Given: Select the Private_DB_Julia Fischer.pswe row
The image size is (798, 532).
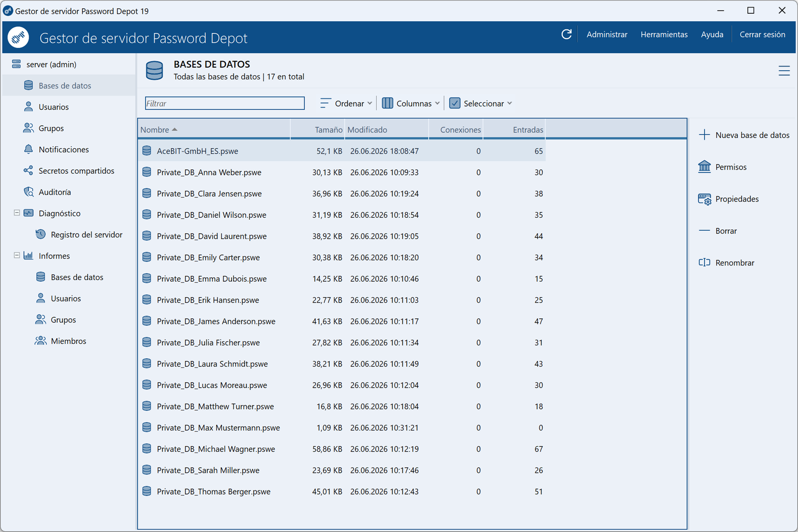Looking at the screenshot, I should (x=342, y=342).
